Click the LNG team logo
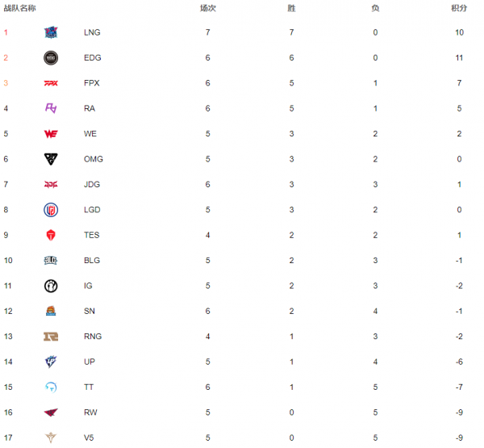 tap(51, 32)
